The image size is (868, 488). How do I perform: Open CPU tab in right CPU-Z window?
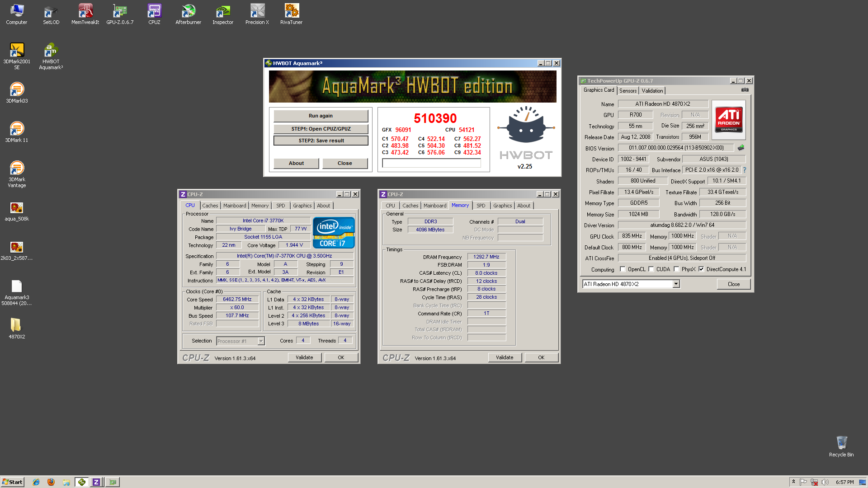click(x=390, y=206)
